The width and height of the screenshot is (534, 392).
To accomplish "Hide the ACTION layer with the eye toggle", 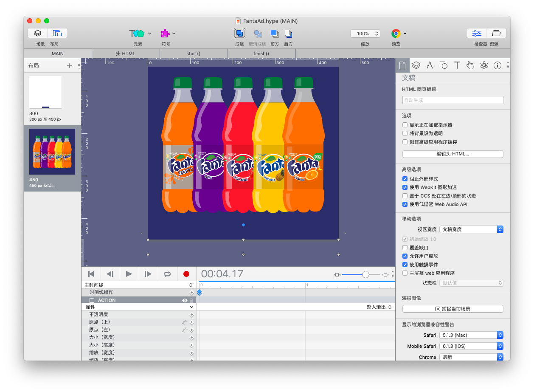I will pyautogui.click(x=184, y=300).
